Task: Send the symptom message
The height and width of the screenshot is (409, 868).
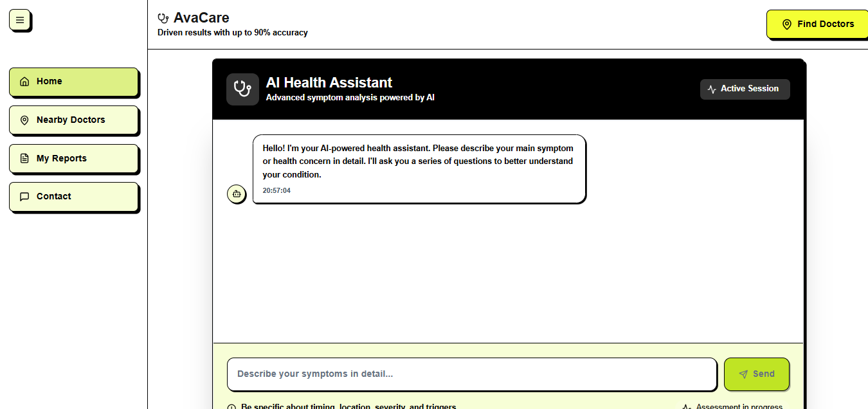Action: click(757, 374)
